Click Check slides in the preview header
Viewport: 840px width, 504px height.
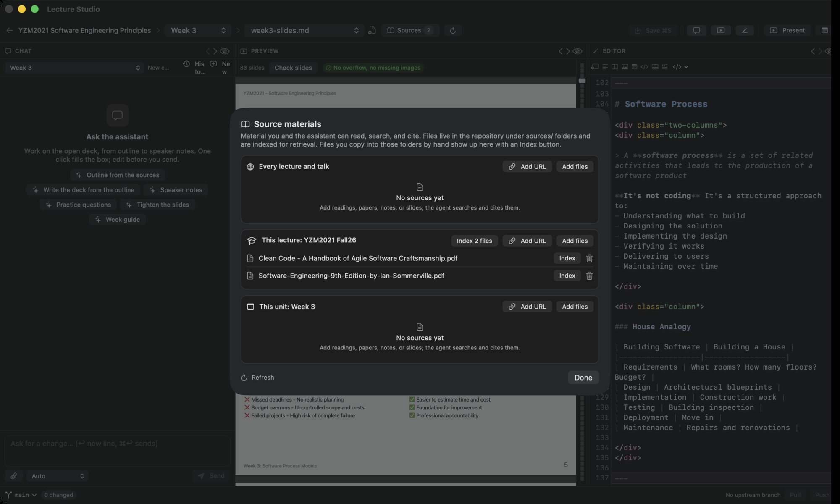[293, 68]
